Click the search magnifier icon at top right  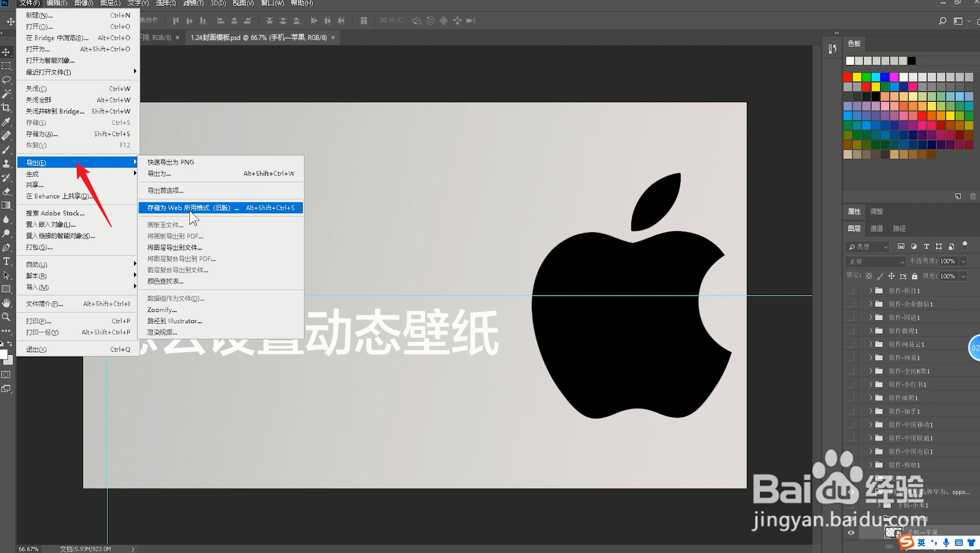(x=942, y=21)
